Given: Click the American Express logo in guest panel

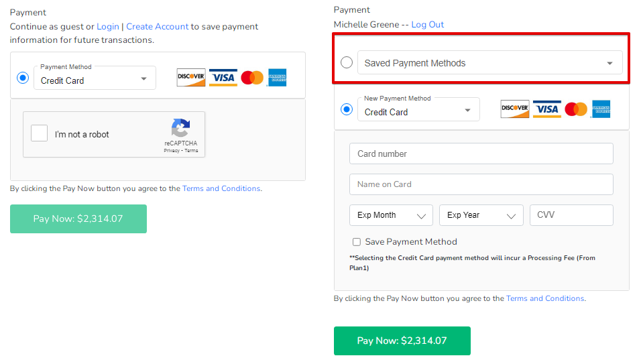Looking at the screenshot, I should point(277,78).
